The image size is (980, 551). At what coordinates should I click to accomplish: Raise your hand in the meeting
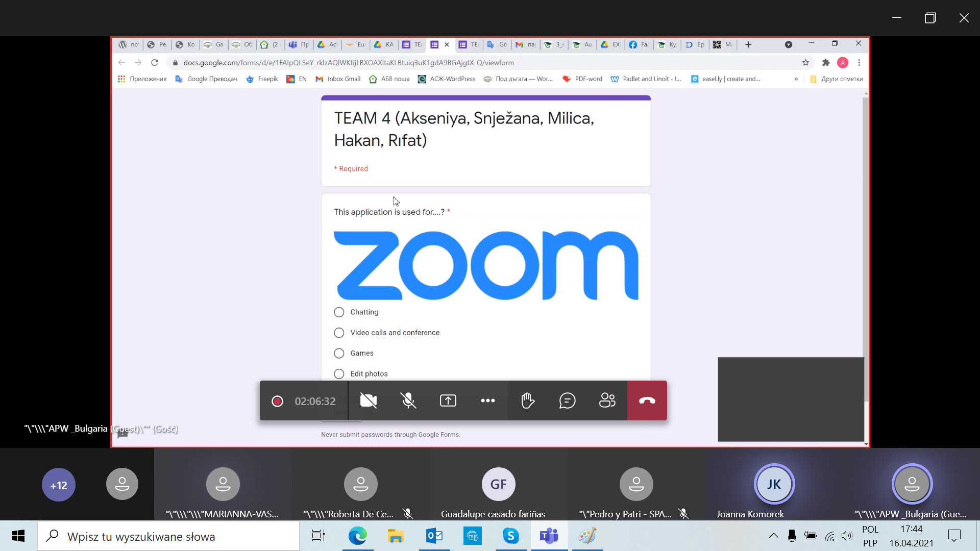click(527, 400)
